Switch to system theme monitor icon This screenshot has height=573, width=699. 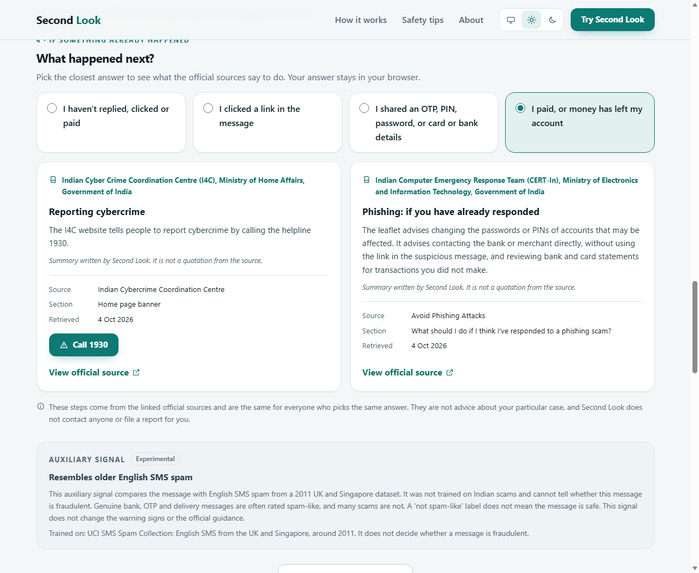(511, 20)
